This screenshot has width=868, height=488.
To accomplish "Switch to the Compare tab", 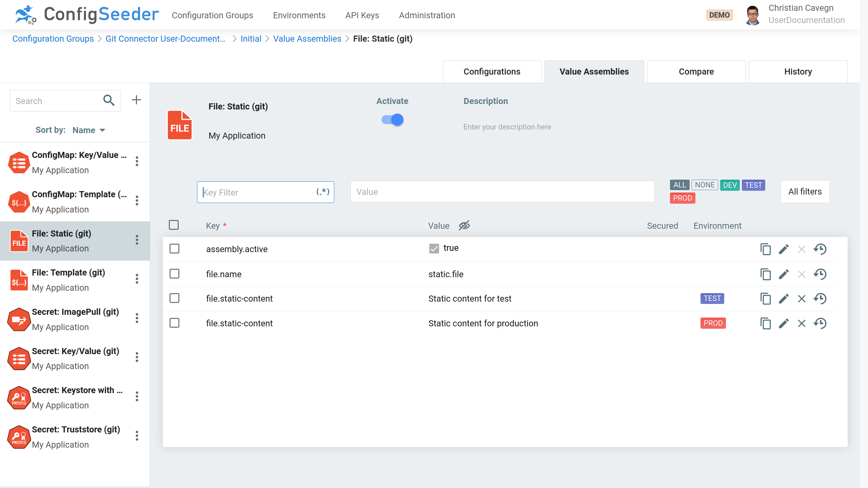I will pos(696,72).
